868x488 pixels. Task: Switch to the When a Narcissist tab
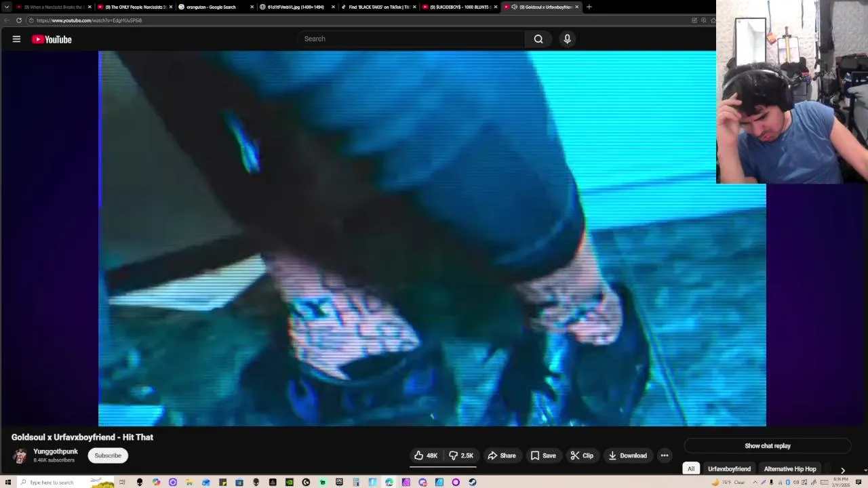[53, 7]
